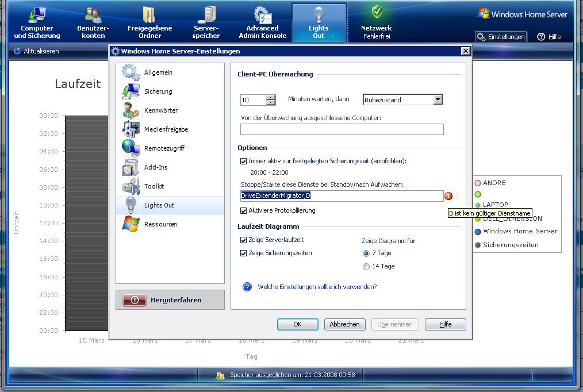This screenshot has width=583, height=392.
Task: Click the Abbrechen button
Action: click(344, 324)
